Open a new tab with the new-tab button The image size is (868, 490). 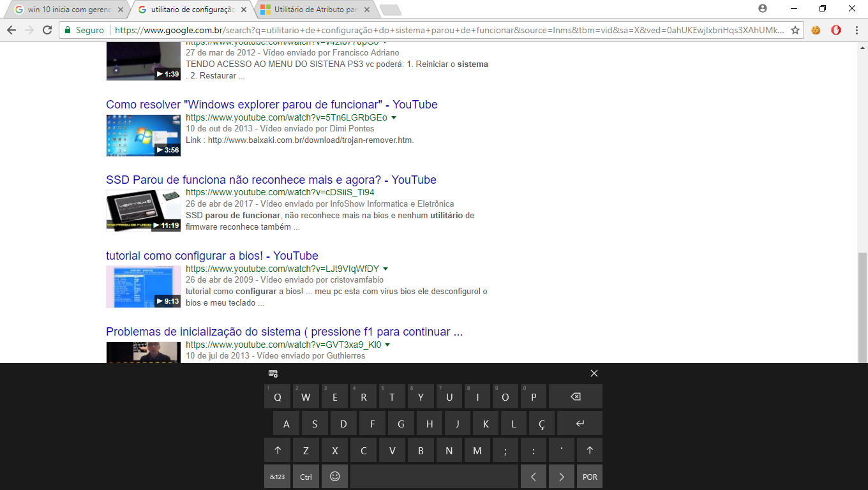tap(390, 10)
